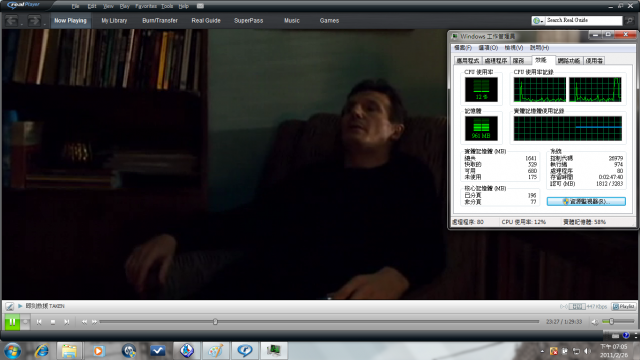Open the RealPlayer Play menu
Image resolution: width=640 pixels, height=360 pixels.
tap(124, 6)
